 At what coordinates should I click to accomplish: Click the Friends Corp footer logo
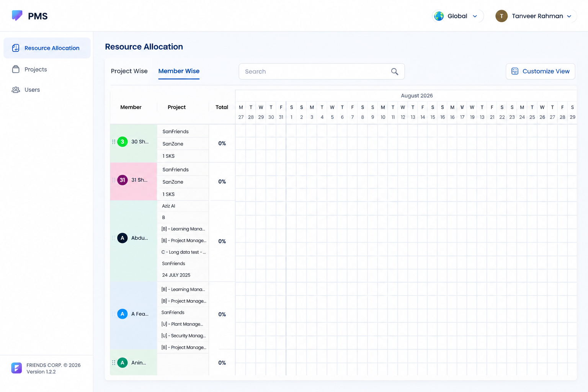16,368
